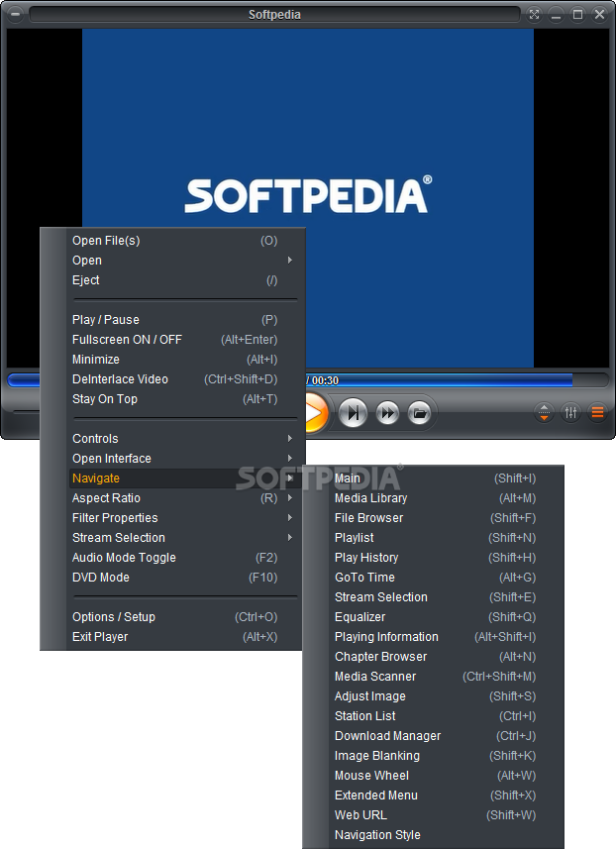Open Media Library from submenu
The height and width of the screenshot is (849, 616).
click(446, 498)
